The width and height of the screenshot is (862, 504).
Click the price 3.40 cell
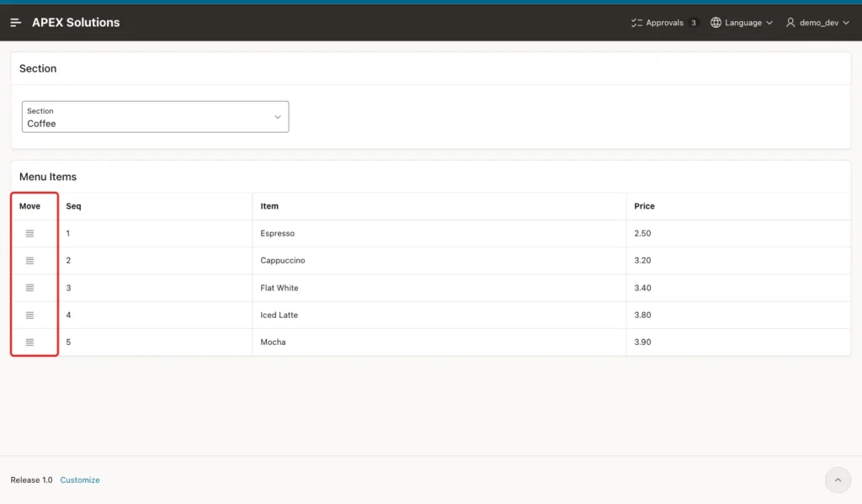tap(738, 288)
